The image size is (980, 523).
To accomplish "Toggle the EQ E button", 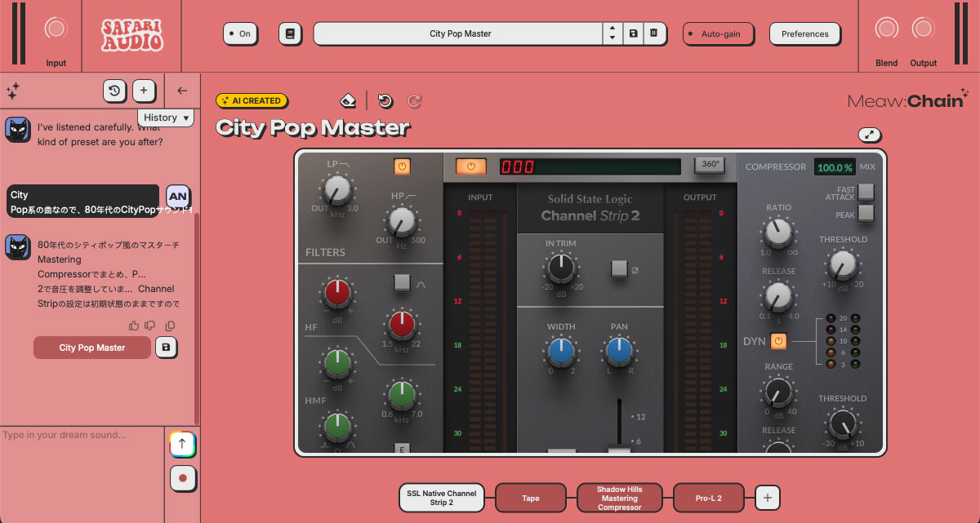I will pyautogui.click(x=401, y=448).
